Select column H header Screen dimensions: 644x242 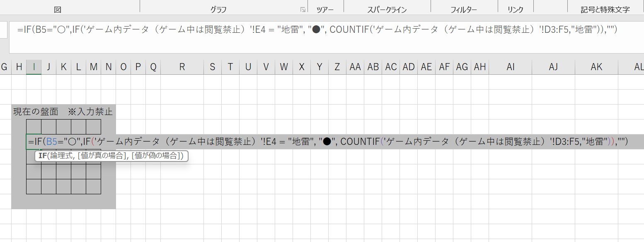pyautogui.click(x=19, y=67)
